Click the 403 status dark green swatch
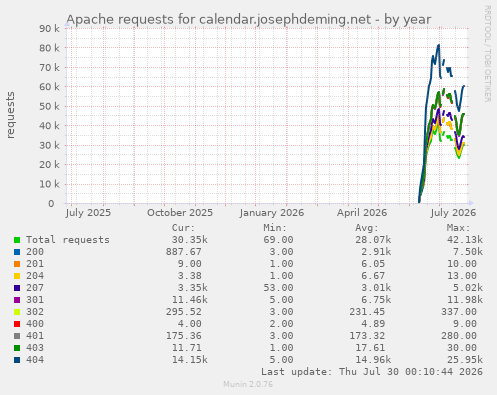The image size is (497, 395). point(17,348)
